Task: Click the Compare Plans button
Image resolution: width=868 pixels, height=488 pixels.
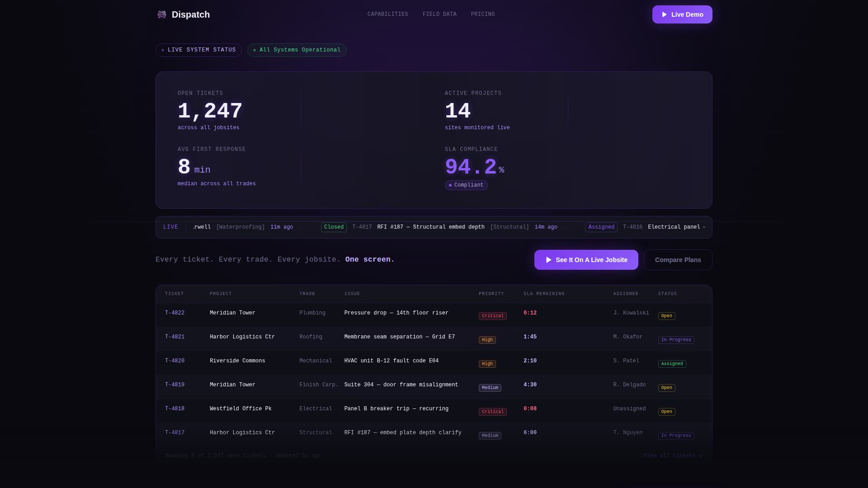Action: [678, 260]
